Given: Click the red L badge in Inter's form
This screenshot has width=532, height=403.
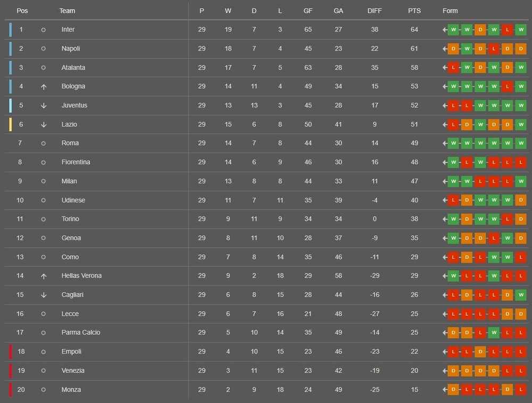Looking at the screenshot, I should (x=507, y=30).
